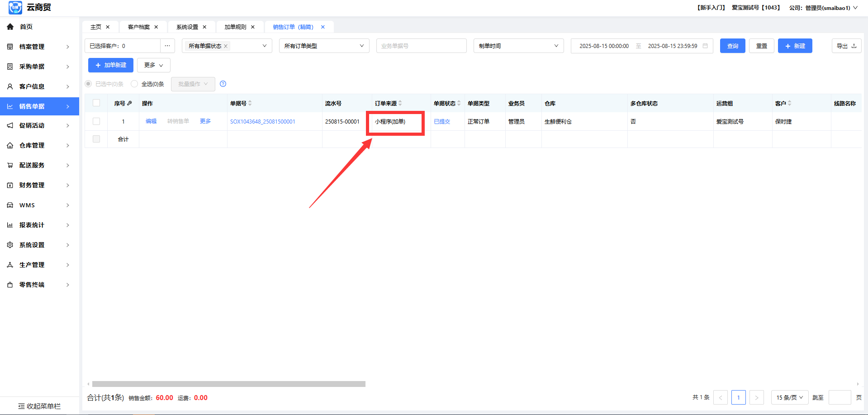The image size is (868, 415).
Task: Open the 15 条/页 page size dropdown
Action: tap(789, 397)
